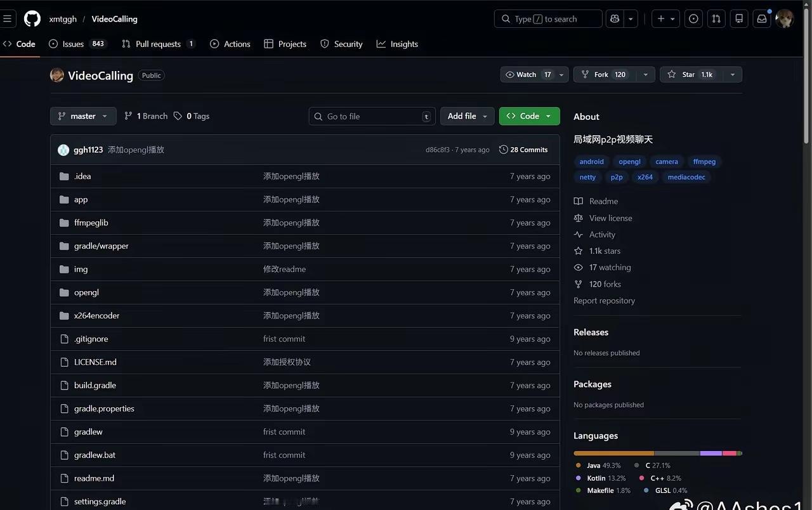The width and height of the screenshot is (812, 510).
Task: Click the folder icon beside x264encoder
Action: [x=64, y=315]
